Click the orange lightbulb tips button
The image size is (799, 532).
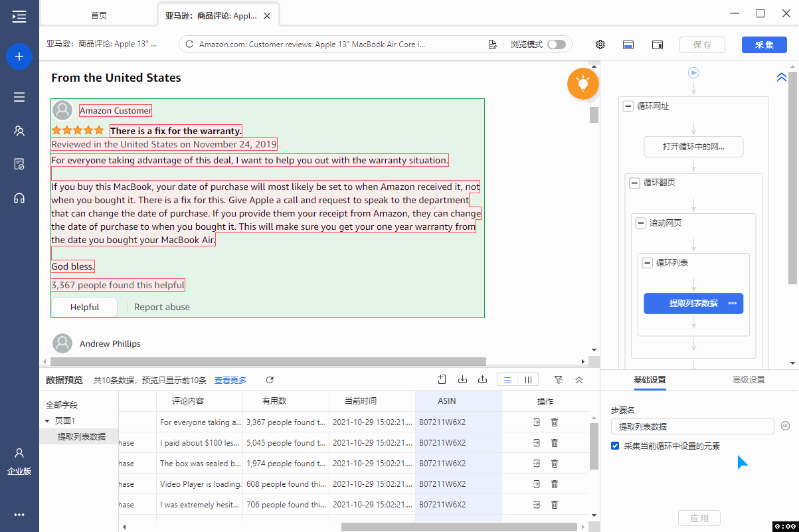coord(583,84)
